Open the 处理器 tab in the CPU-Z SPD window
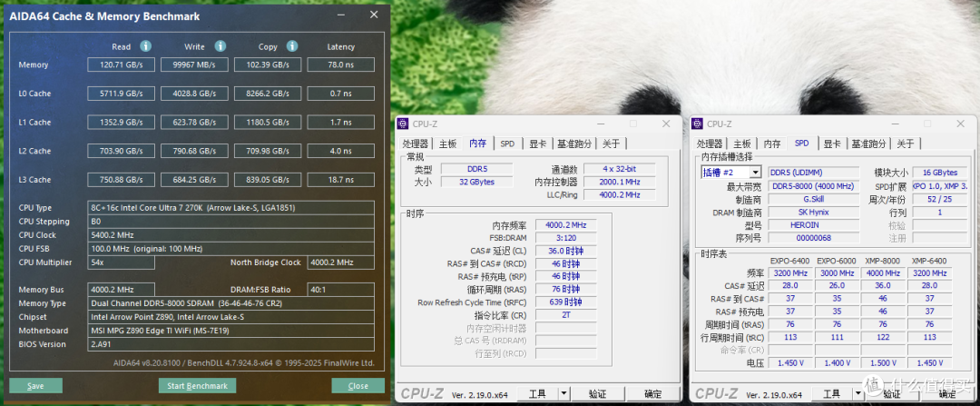Viewport: 980px width, 406px height. 710,144
